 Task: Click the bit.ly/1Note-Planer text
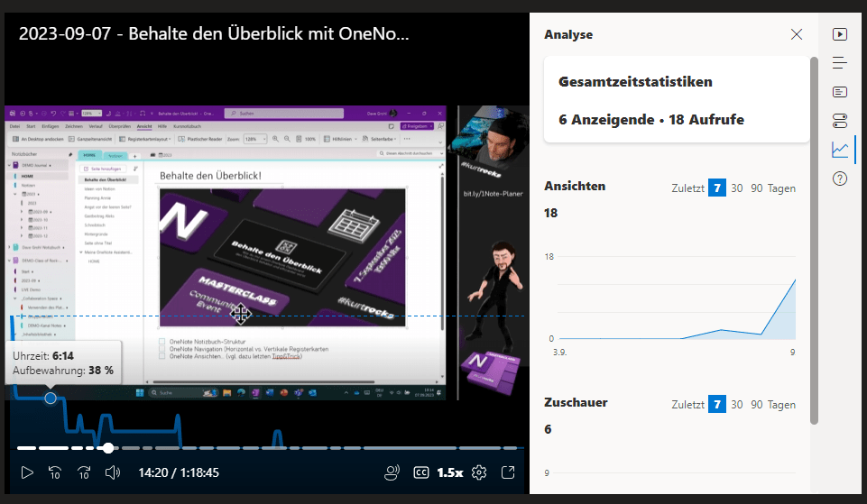[493, 194]
